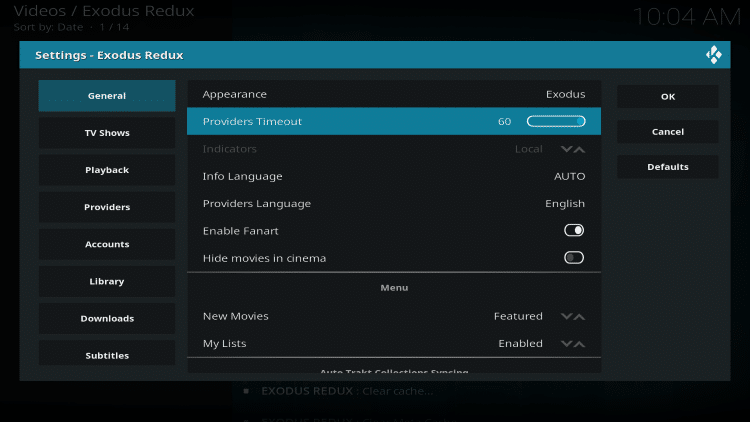
Task: Go to the Providers category
Action: click(107, 207)
